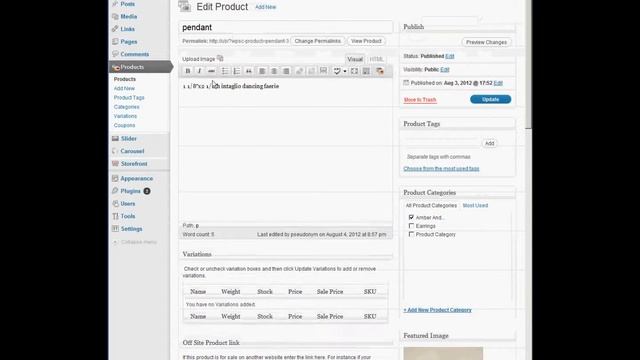Open the Links menu in sidebar
This screenshot has width=640, height=360.
(127, 29)
